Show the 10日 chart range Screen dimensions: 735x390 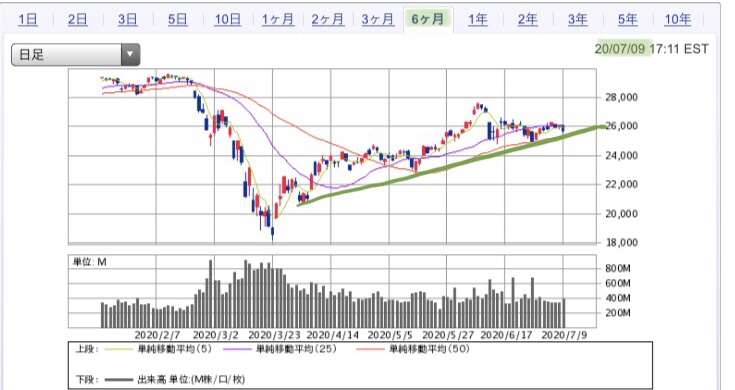tap(227, 19)
